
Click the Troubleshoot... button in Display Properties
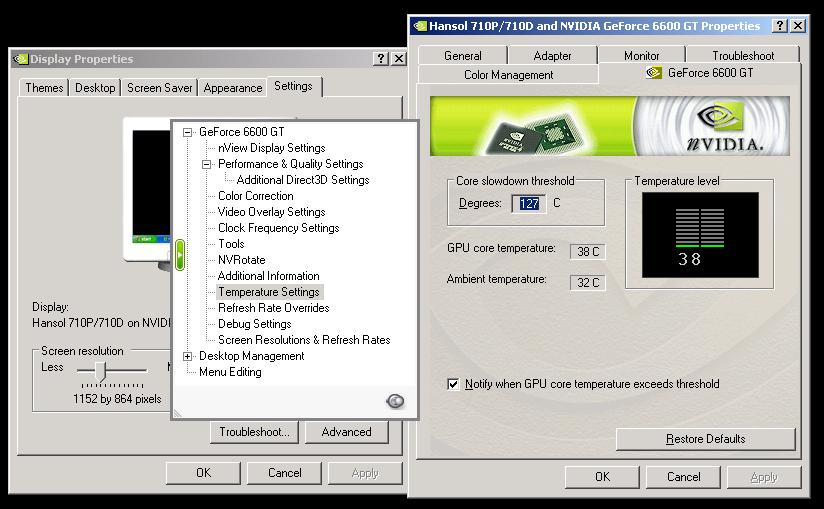[254, 432]
